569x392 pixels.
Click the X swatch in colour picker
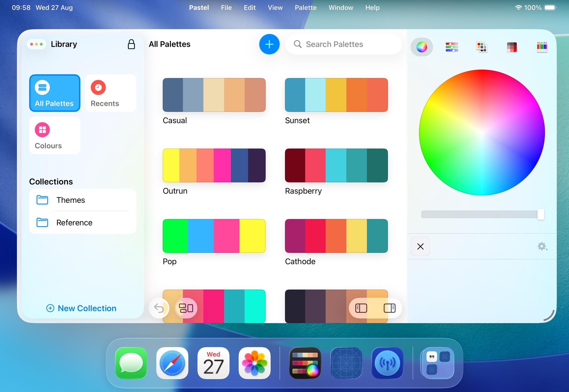tap(420, 246)
